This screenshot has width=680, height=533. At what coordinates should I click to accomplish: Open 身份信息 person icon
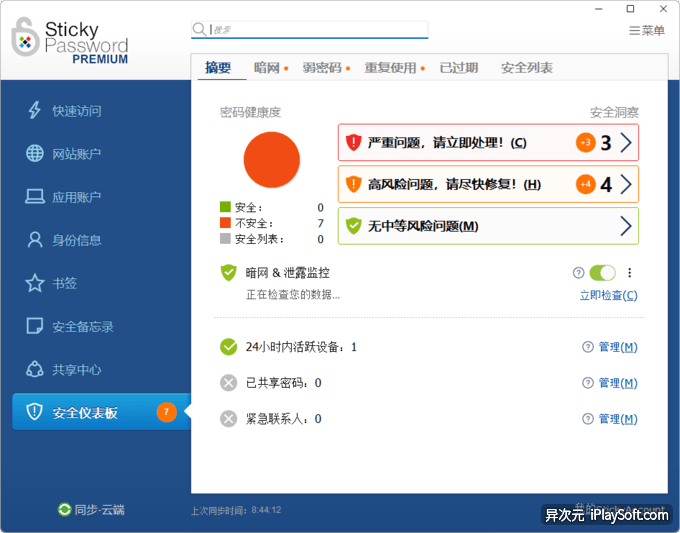pyautogui.click(x=35, y=239)
